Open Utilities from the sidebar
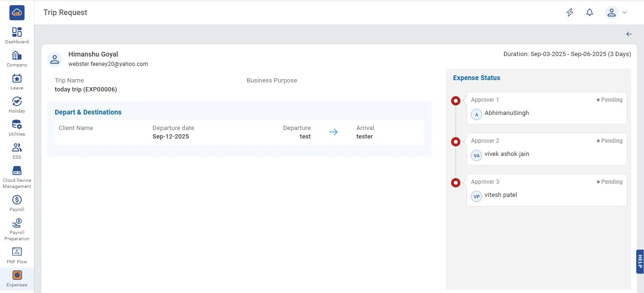 click(x=17, y=125)
